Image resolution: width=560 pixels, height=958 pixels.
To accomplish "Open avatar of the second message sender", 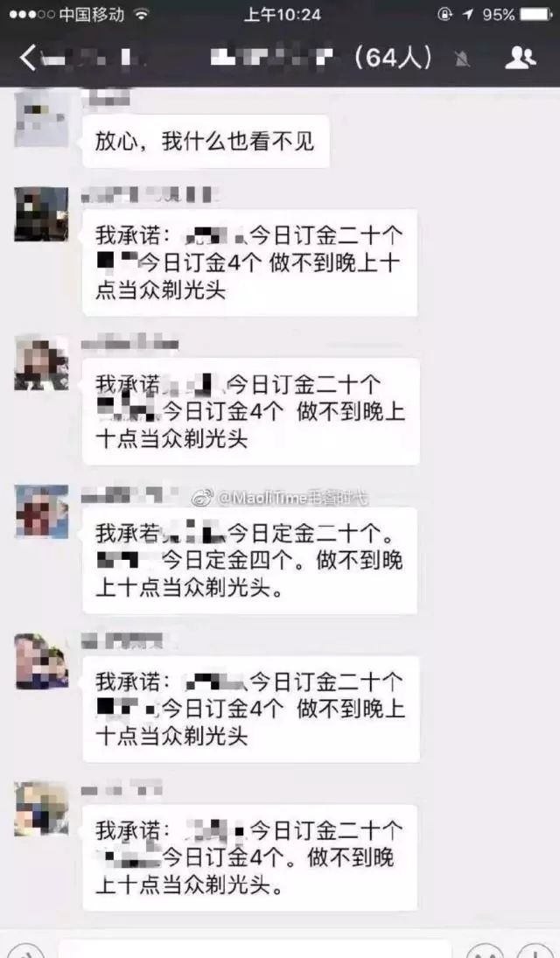I will coord(42,214).
